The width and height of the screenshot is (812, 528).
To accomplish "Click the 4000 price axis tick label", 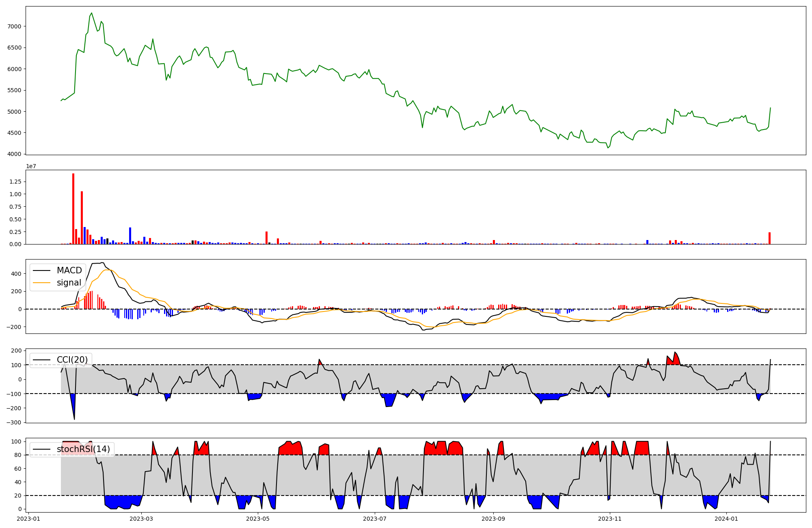I will point(15,154).
